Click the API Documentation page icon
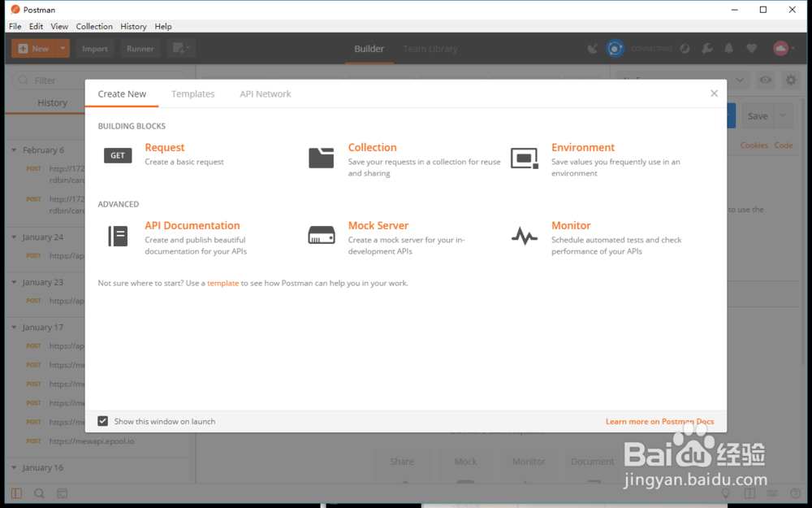812x508 pixels. pyautogui.click(x=118, y=236)
